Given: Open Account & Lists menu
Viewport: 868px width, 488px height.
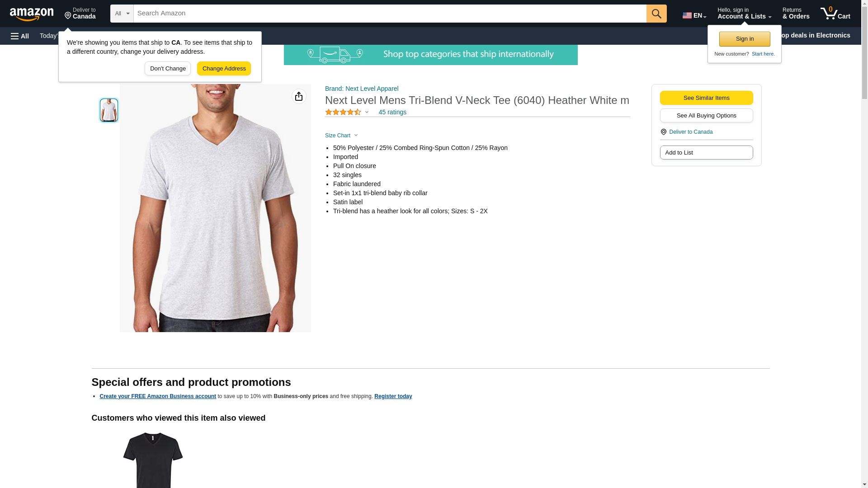Looking at the screenshot, I should (x=744, y=14).
